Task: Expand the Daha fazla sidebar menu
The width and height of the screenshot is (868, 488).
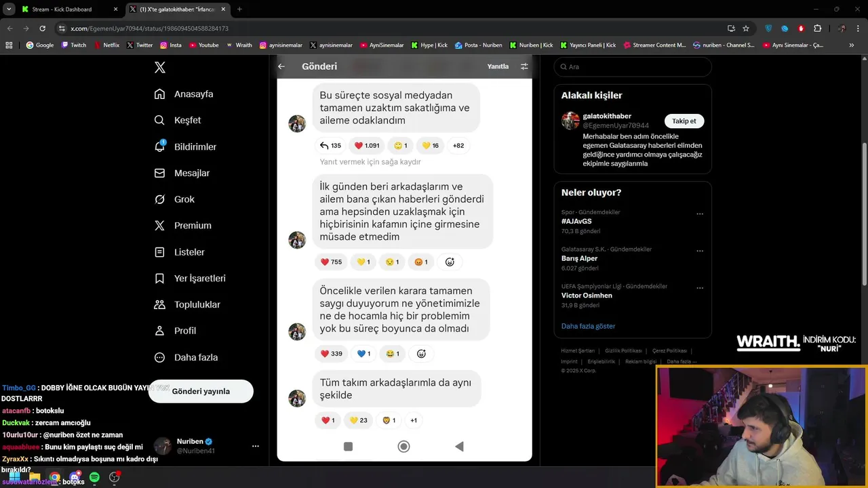Action: pos(186,357)
